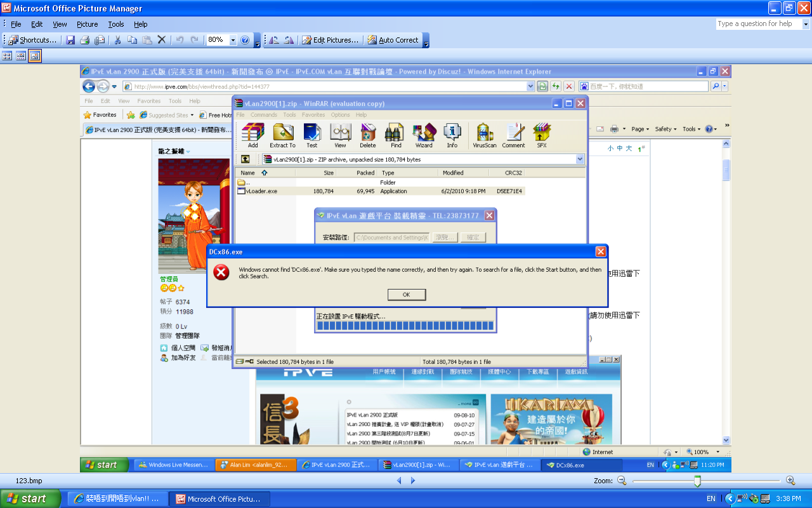This screenshot has height=508, width=812.
Task: Open the 80% zoom level dropdown
Action: click(233, 40)
